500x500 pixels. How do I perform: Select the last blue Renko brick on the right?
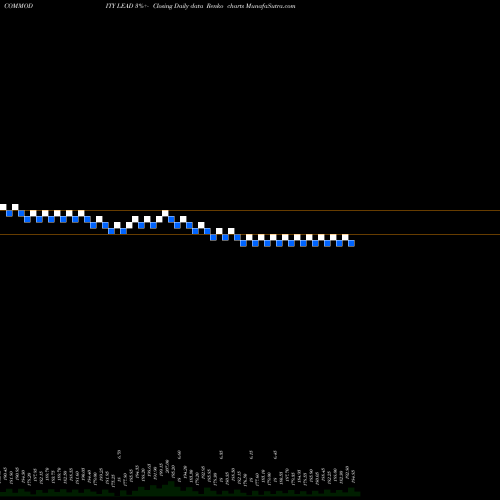coord(351,243)
